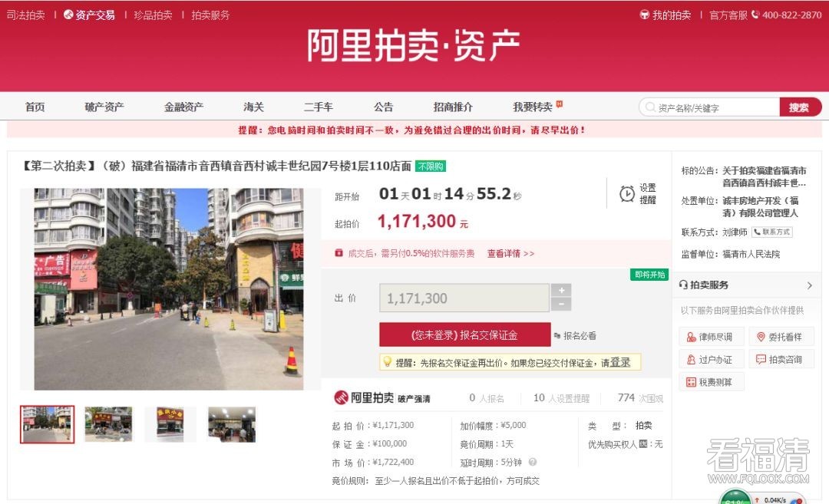Click the headset icon beside 拍卖服务

click(683, 285)
